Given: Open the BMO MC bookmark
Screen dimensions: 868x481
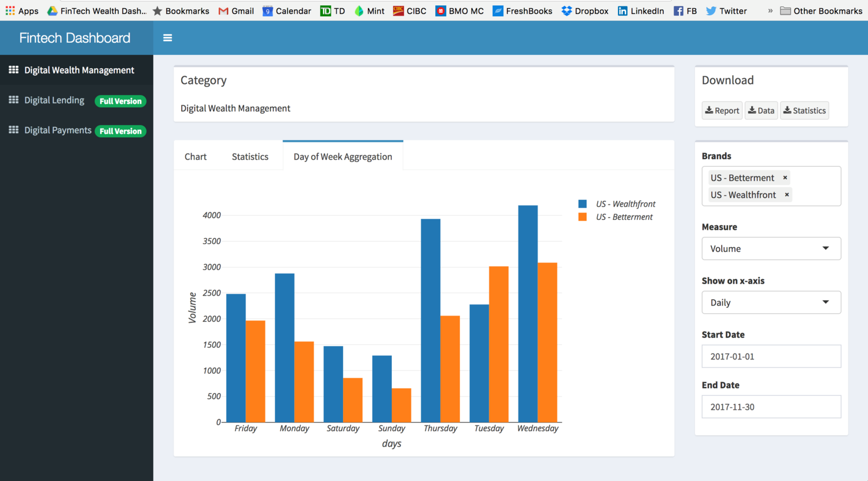Looking at the screenshot, I should coord(459,10).
